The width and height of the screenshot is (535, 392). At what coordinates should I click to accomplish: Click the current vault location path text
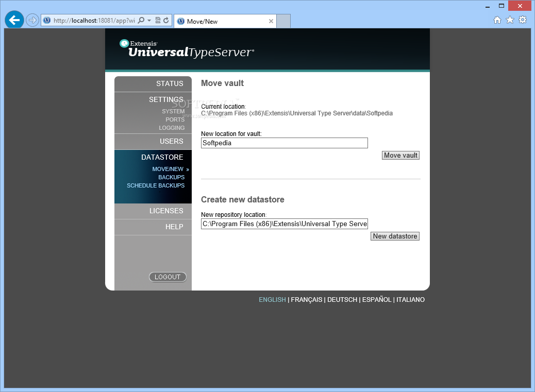(296, 113)
